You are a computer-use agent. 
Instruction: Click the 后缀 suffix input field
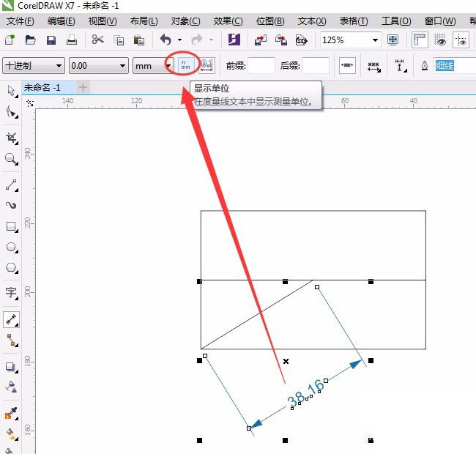click(x=316, y=66)
